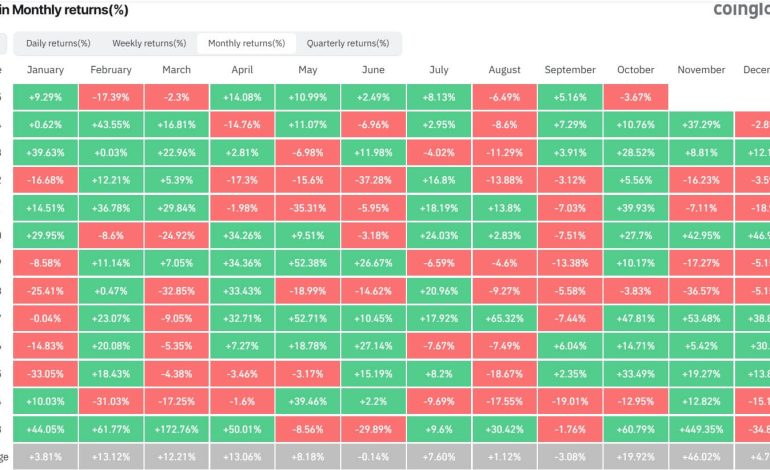Screen dimensions: 770x470
Task: Show the Quarterly returns(%) tab
Action: click(348, 43)
